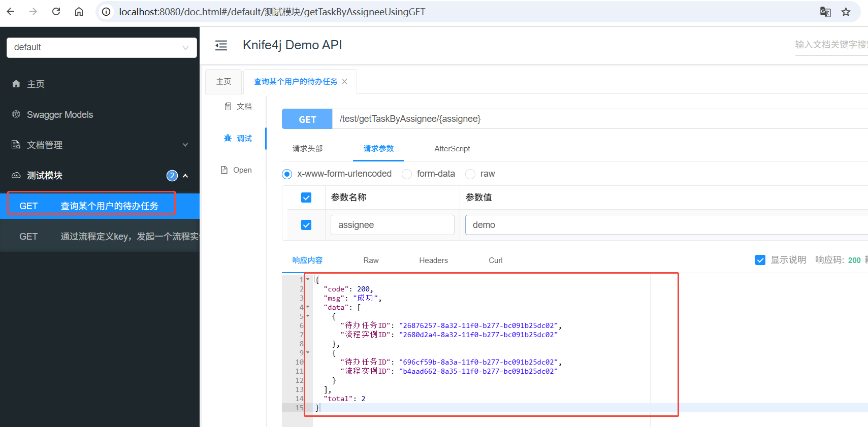This screenshot has height=427, width=868.
Task: Fold the second data object at line 9
Action: coord(308,352)
